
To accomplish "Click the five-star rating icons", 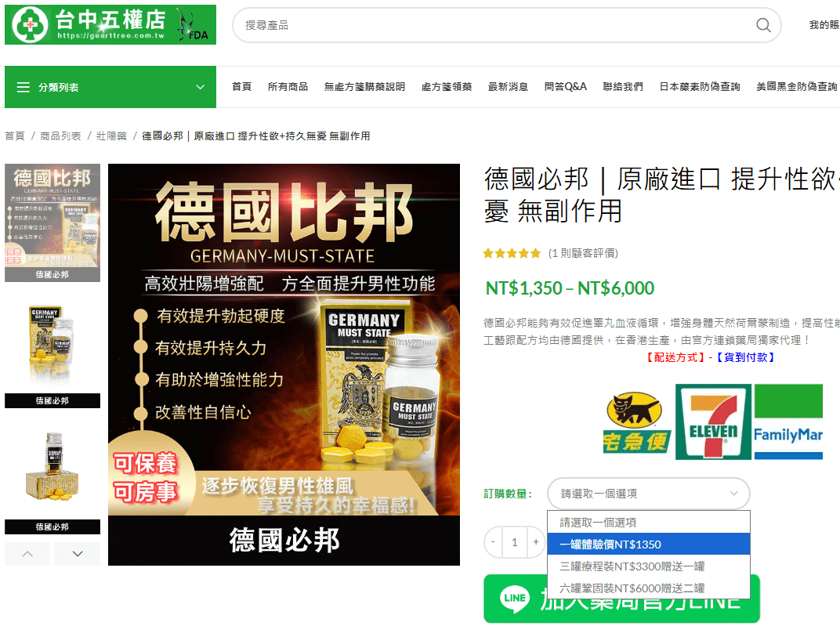I will coord(512,253).
